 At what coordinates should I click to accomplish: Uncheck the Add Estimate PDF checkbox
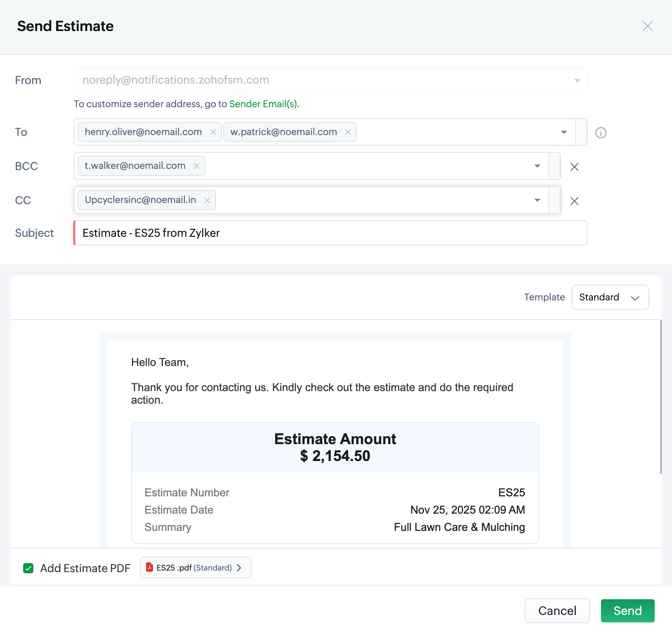pyautogui.click(x=28, y=568)
